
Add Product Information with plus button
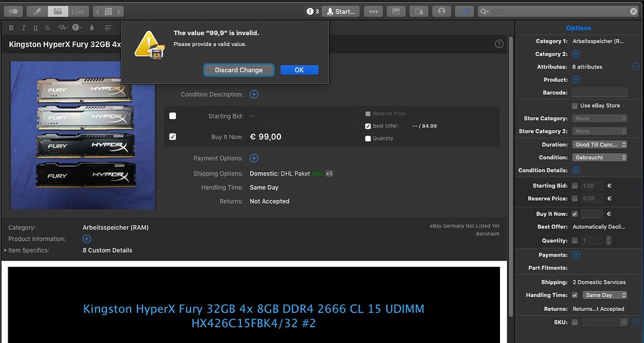click(87, 239)
